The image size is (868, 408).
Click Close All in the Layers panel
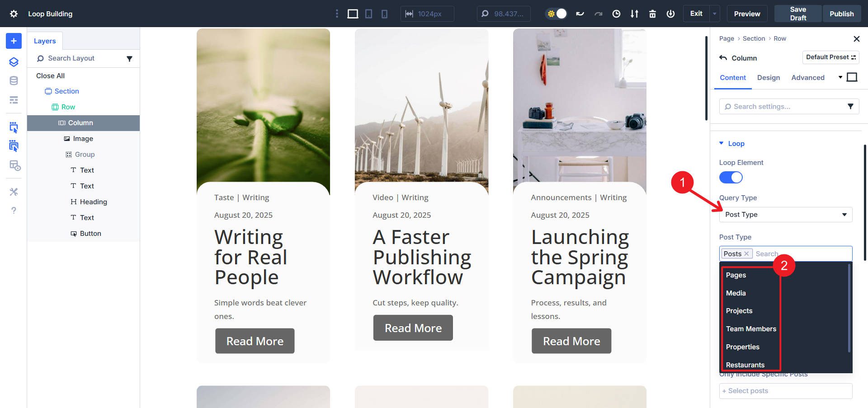tap(50, 76)
